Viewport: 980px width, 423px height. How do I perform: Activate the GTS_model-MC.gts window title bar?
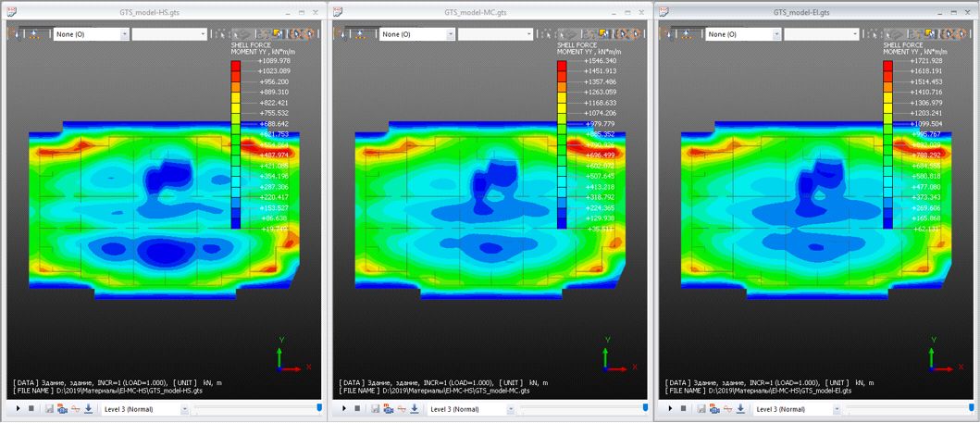coord(489,11)
